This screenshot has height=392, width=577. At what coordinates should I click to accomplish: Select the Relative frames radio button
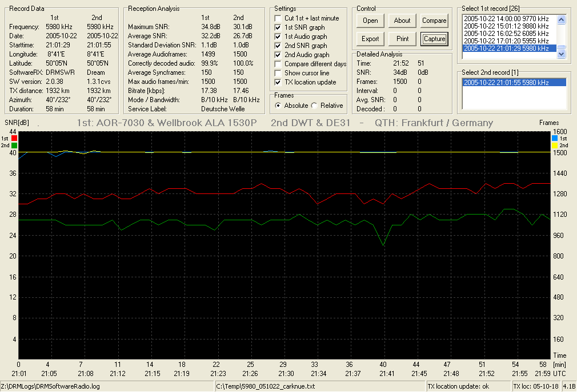[x=314, y=106]
